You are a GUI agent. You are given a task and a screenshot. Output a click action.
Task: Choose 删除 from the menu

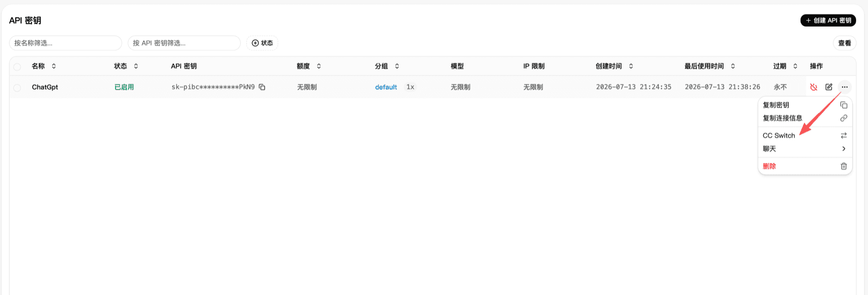pos(805,166)
